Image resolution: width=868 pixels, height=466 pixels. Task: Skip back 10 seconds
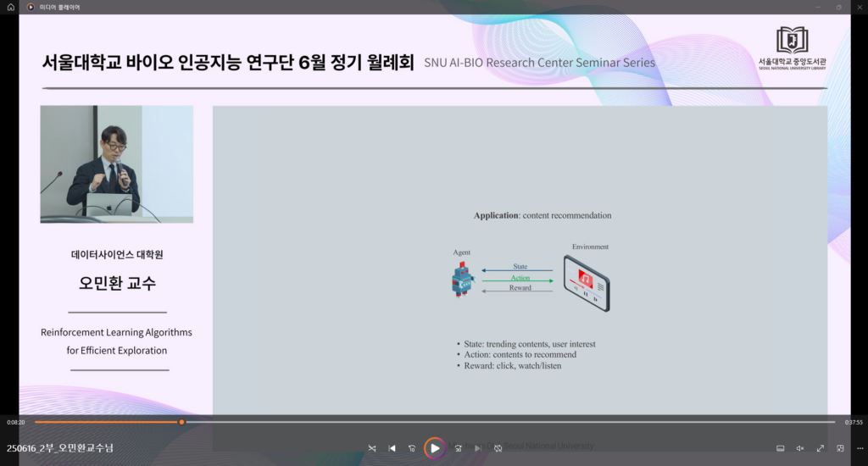tap(412, 448)
